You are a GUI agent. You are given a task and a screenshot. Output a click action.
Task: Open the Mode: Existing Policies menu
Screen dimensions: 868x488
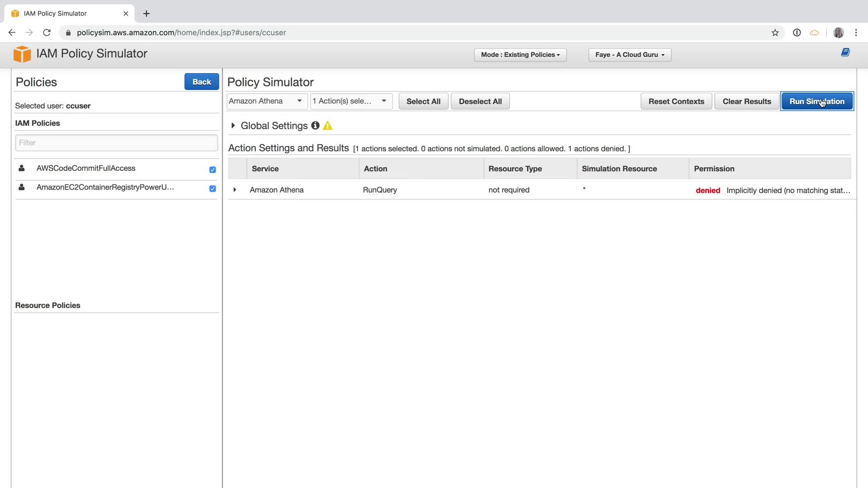pos(520,55)
